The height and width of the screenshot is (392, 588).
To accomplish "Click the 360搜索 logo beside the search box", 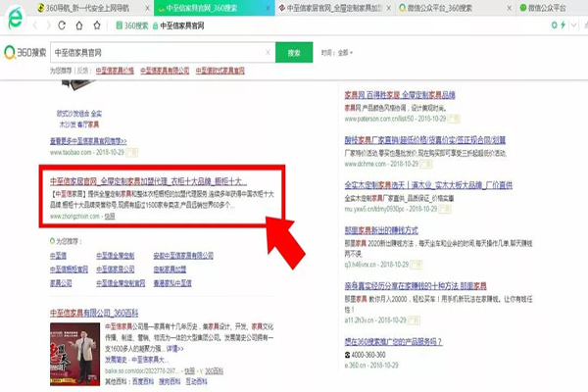I will click(25, 53).
